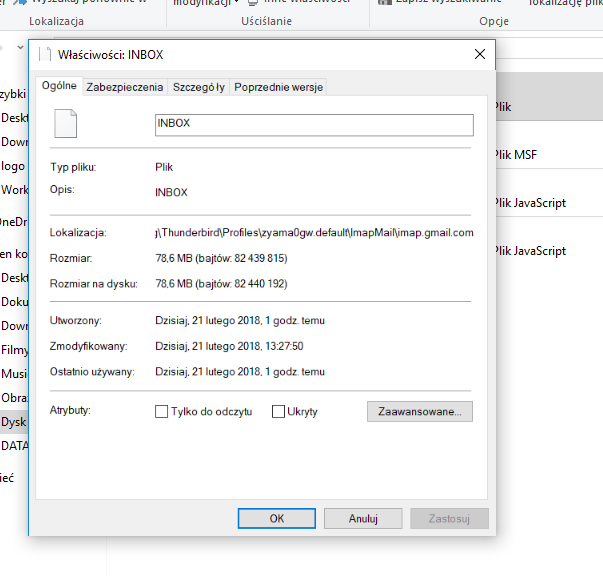Image resolution: width=603 pixels, height=576 pixels.
Task: Open Zaawansowane attributes dialog
Action: [x=420, y=411]
